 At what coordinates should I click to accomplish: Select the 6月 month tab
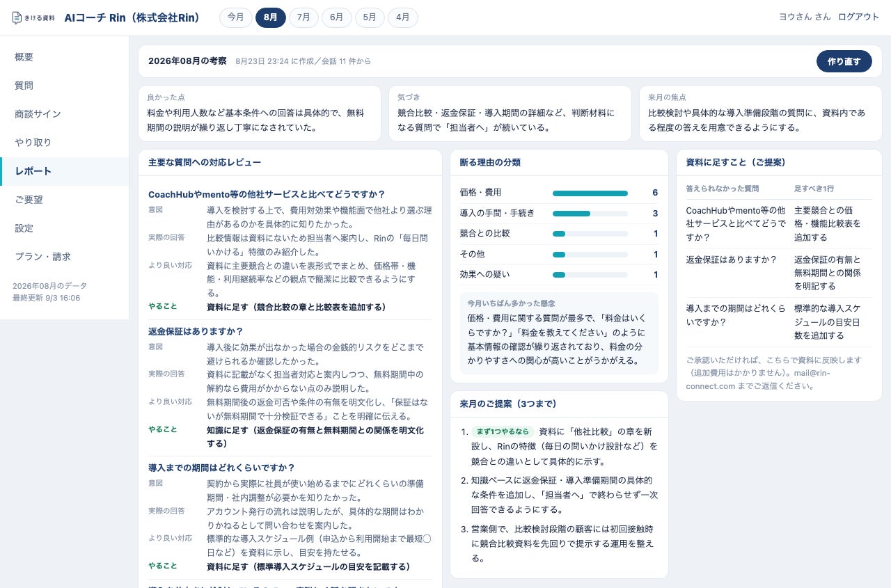click(336, 17)
